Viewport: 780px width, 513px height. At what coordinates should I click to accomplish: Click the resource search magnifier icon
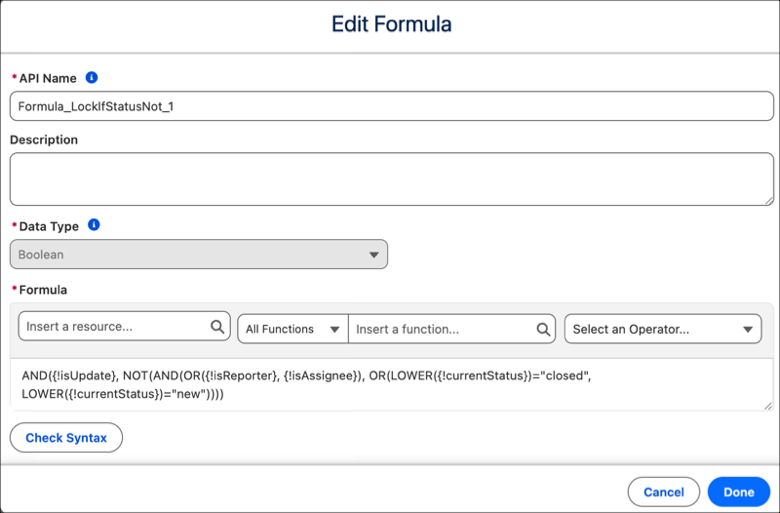[x=217, y=326]
